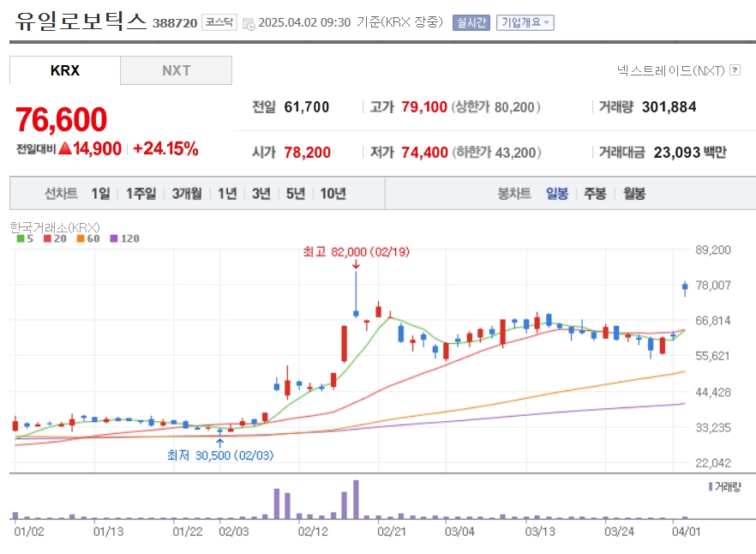Select the 3개월 line chart period
The height and width of the screenshot is (554, 756).
pyautogui.click(x=187, y=194)
